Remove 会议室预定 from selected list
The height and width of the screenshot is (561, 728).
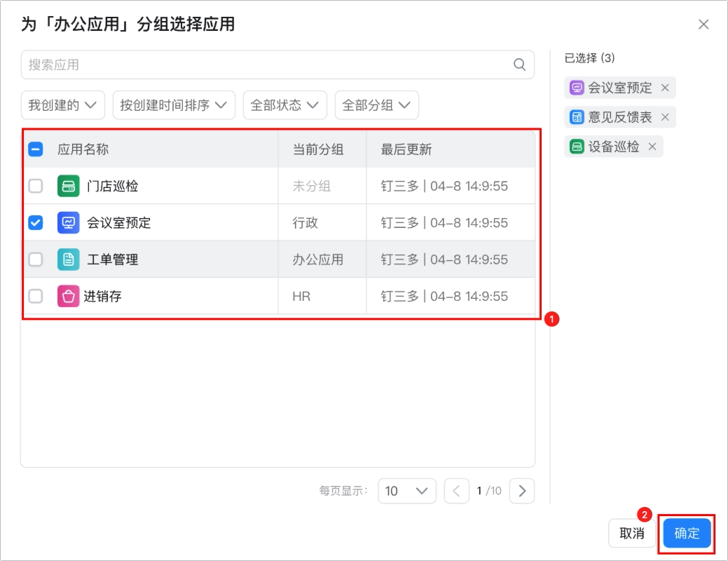pyautogui.click(x=665, y=88)
